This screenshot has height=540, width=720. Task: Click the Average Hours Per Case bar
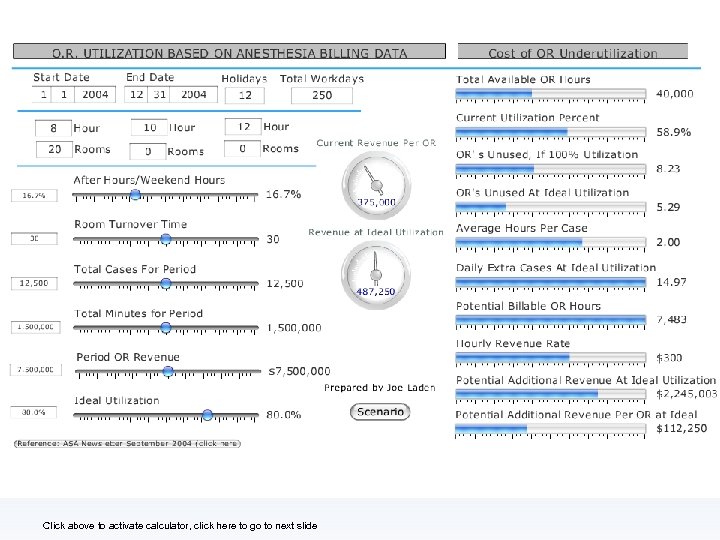pos(551,243)
